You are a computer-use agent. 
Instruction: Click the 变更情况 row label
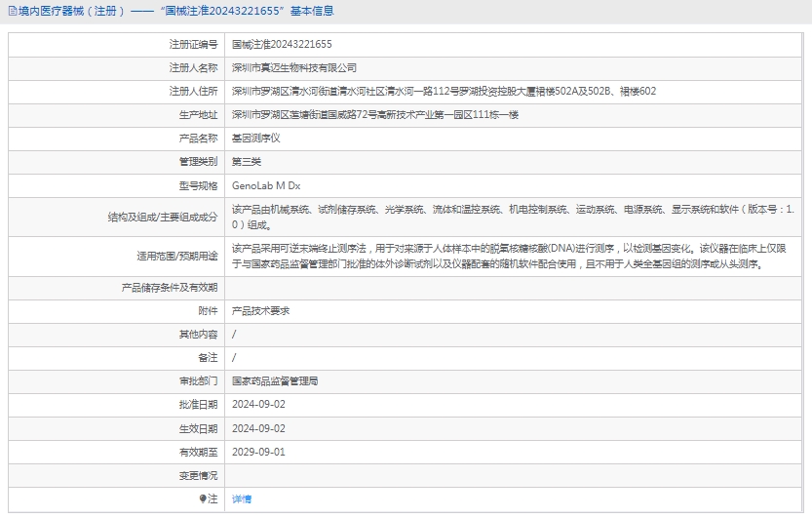click(198, 475)
